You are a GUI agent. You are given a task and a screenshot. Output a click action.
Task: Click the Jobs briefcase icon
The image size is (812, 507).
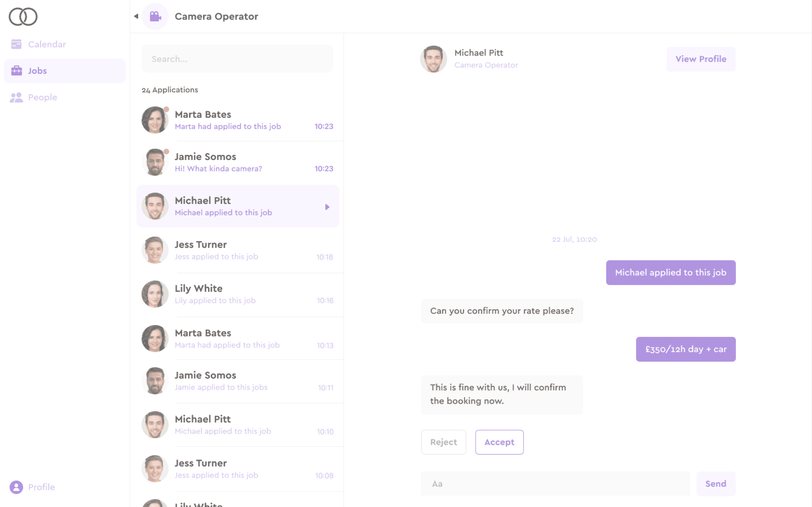[16, 71]
